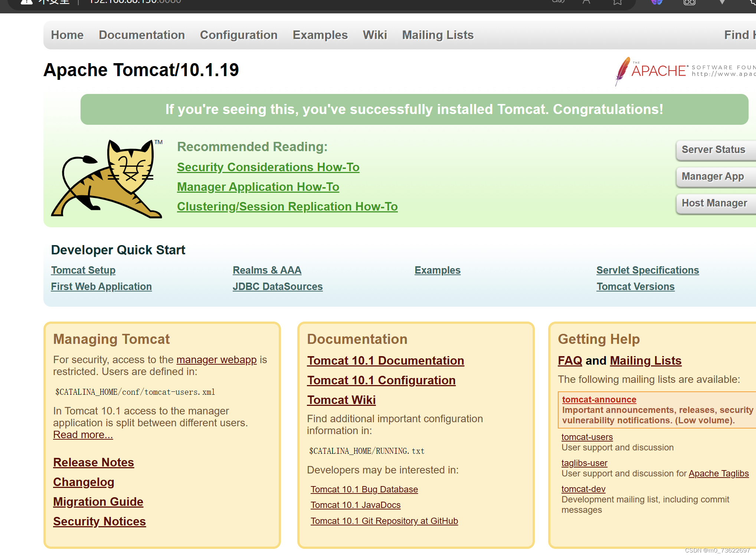Open Tomcat 10.1 Git Repository at GitHub
Viewport: 756px width, 557px height.
tap(384, 521)
